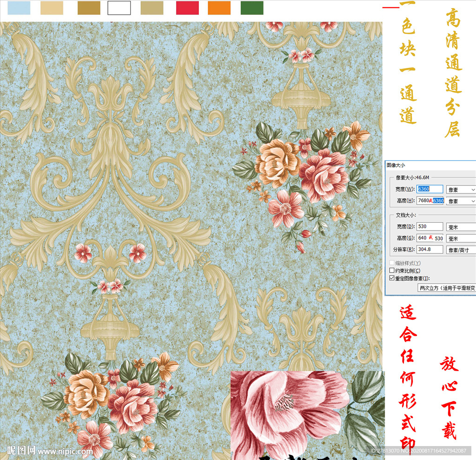Open the 像素/英寸 resolution unit dropdown
The height and width of the screenshot is (460, 476).
pos(461,250)
